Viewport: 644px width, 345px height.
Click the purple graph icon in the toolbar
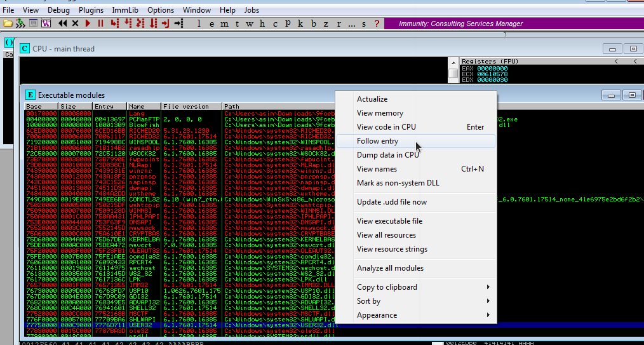coord(46,24)
